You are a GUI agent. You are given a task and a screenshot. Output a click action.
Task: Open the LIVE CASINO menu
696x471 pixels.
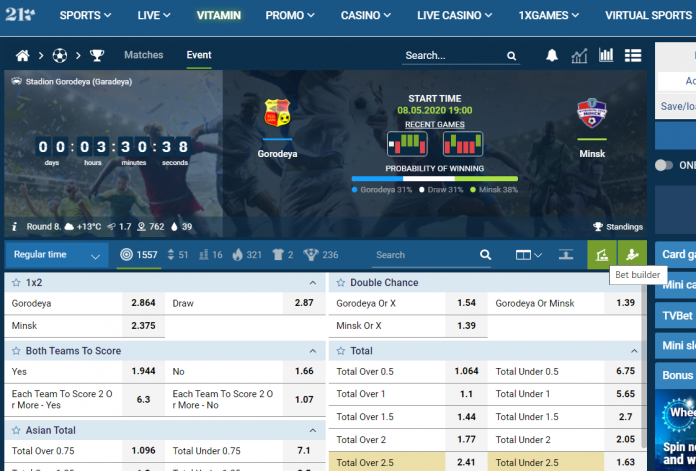[454, 16]
